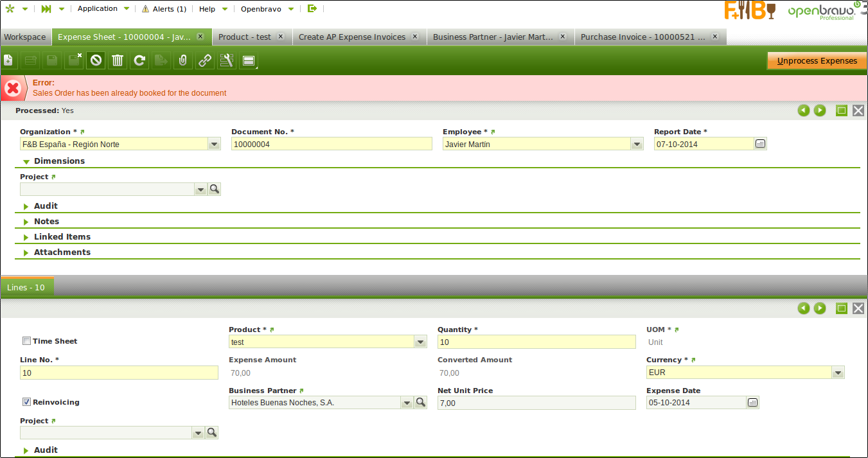Follow the Business Partner label link
Image resolution: width=868 pixels, height=458 pixels.
(302, 391)
